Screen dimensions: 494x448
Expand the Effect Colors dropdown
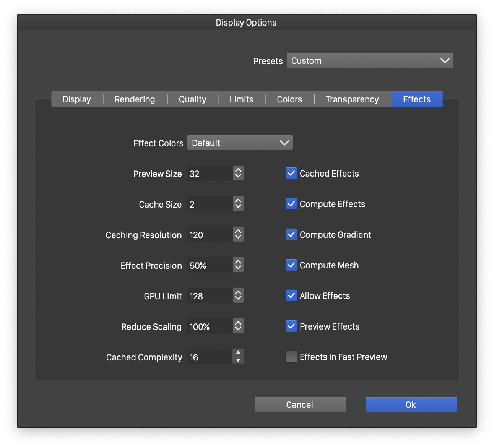pyautogui.click(x=240, y=143)
